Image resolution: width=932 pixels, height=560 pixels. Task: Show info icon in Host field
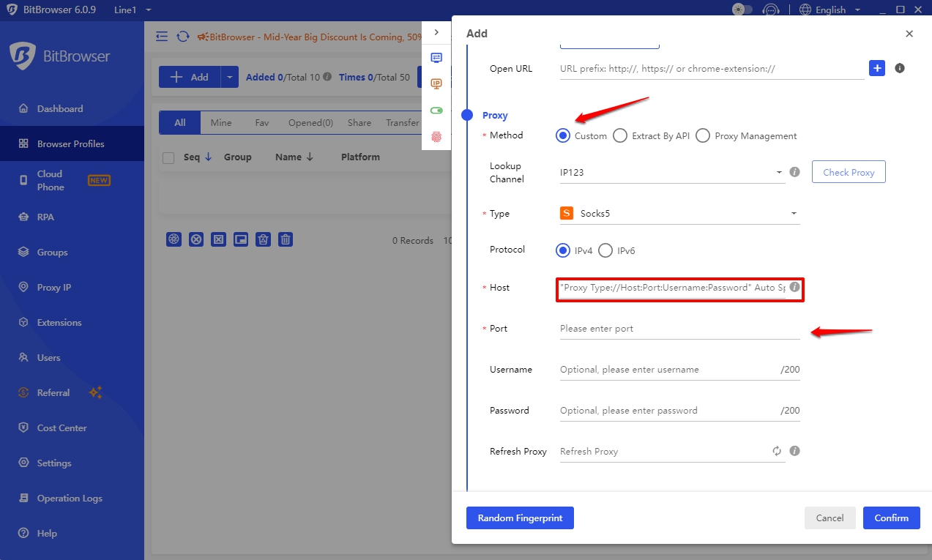[x=794, y=287]
